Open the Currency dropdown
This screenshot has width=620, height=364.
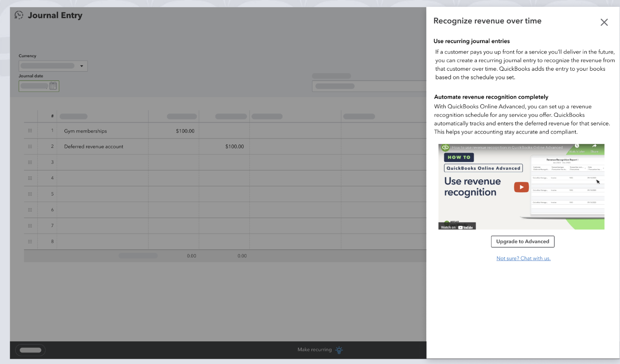point(53,66)
